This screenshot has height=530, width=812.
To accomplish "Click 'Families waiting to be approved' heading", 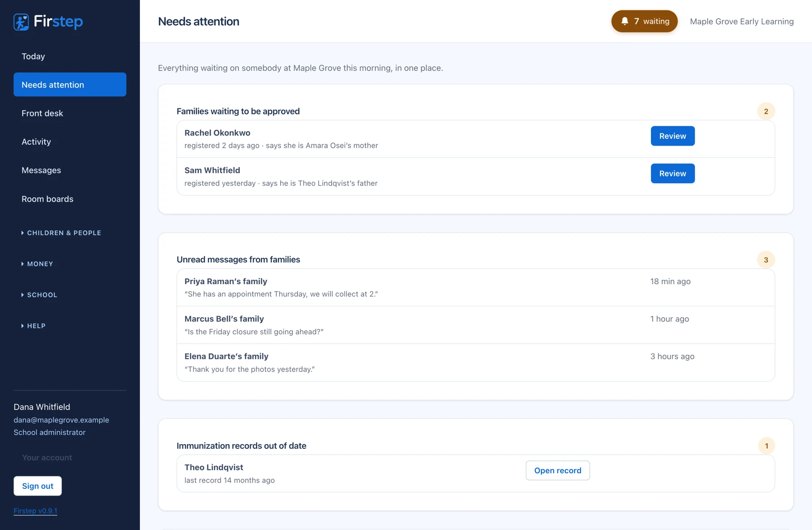I will 238,111.
